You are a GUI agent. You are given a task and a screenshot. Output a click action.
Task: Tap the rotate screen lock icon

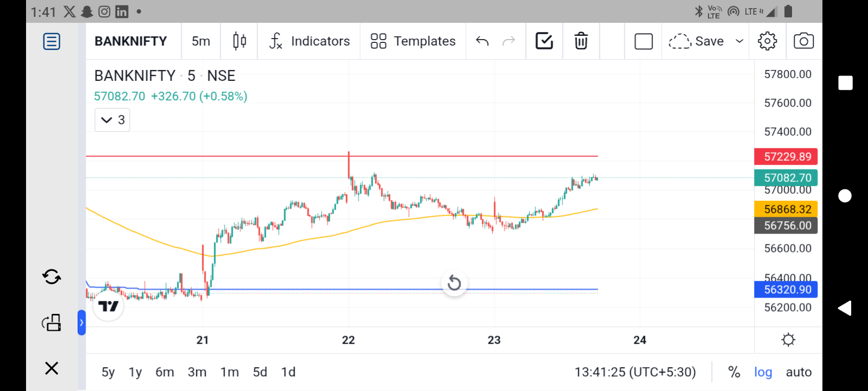click(x=52, y=323)
